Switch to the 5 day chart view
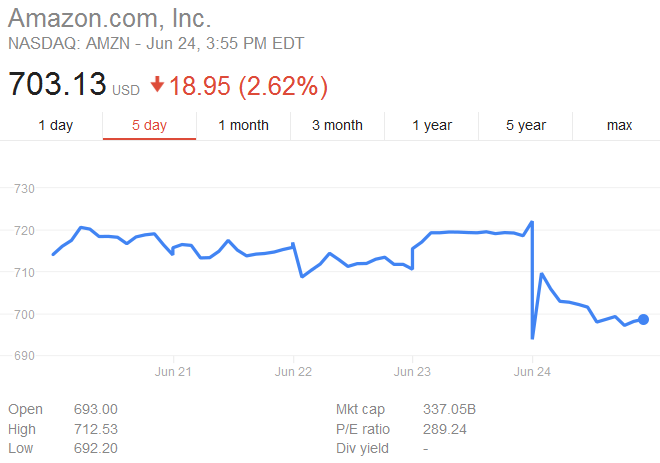 [149, 125]
